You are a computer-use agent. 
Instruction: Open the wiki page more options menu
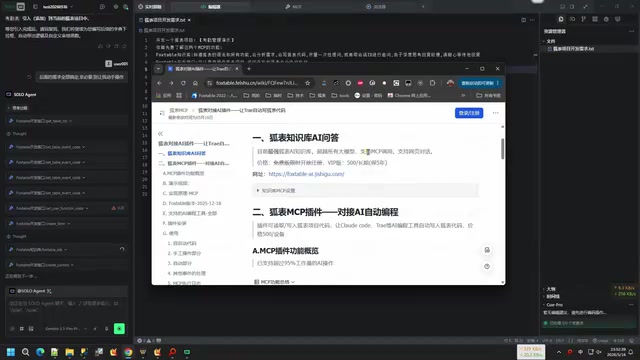pyautogui.click(x=496, y=113)
